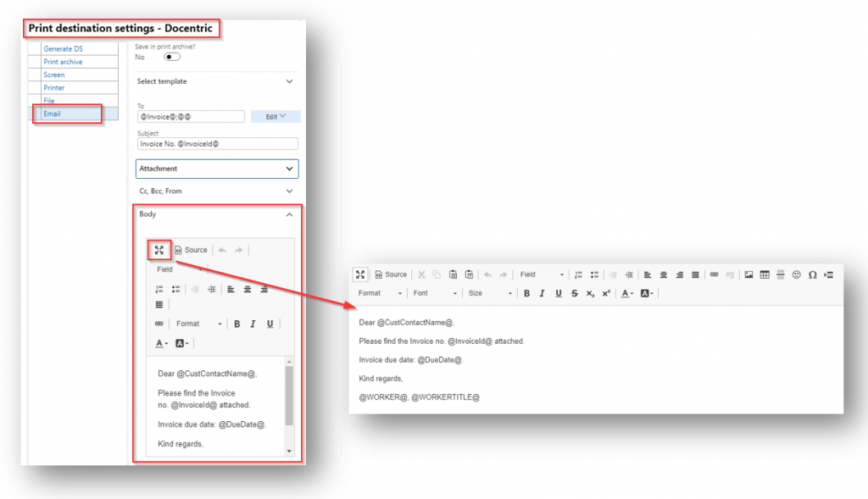Expand the Attachment section
The height and width of the screenshot is (499, 868).
pos(217,169)
